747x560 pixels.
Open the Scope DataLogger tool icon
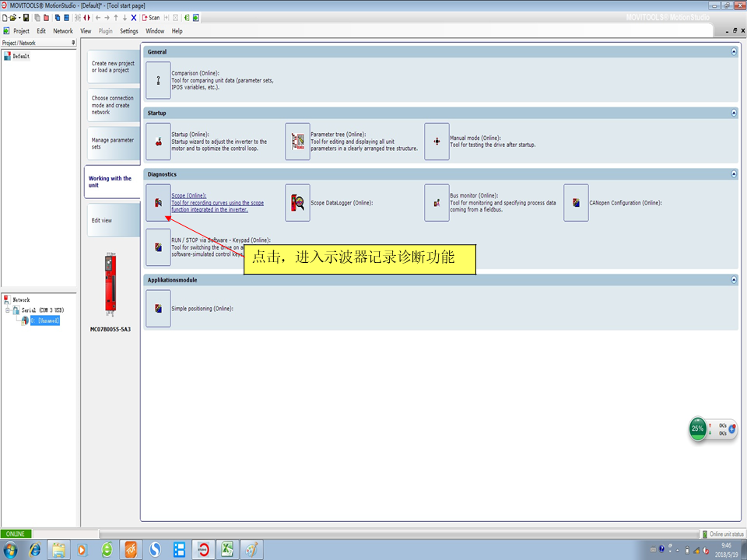pos(297,203)
